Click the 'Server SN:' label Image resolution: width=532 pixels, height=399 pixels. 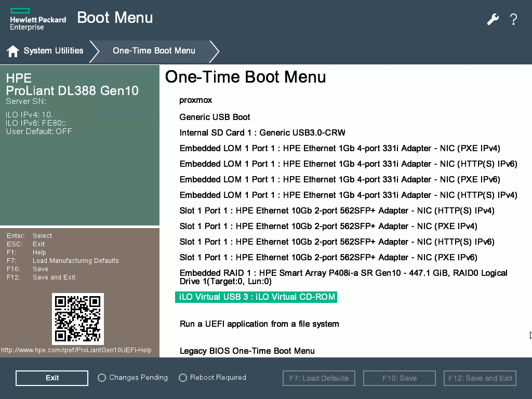[26, 101]
